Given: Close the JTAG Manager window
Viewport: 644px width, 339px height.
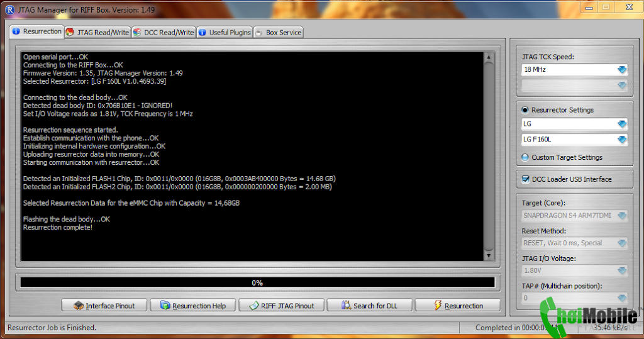Looking at the screenshot, I should pos(629,8).
